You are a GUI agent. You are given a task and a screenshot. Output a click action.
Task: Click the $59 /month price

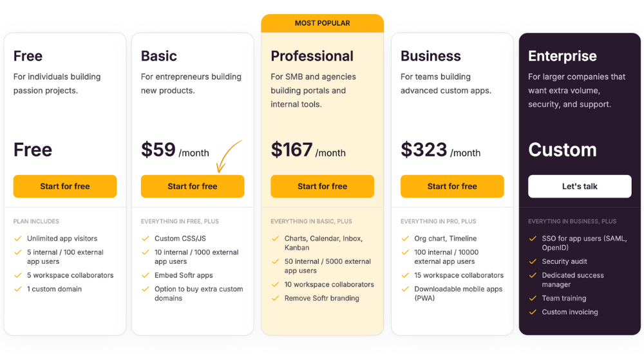click(175, 150)
